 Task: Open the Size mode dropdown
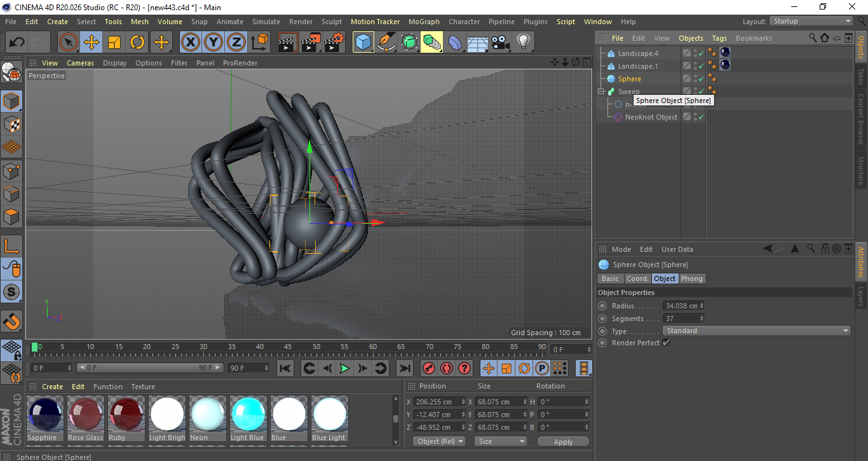tap(502, 441)
